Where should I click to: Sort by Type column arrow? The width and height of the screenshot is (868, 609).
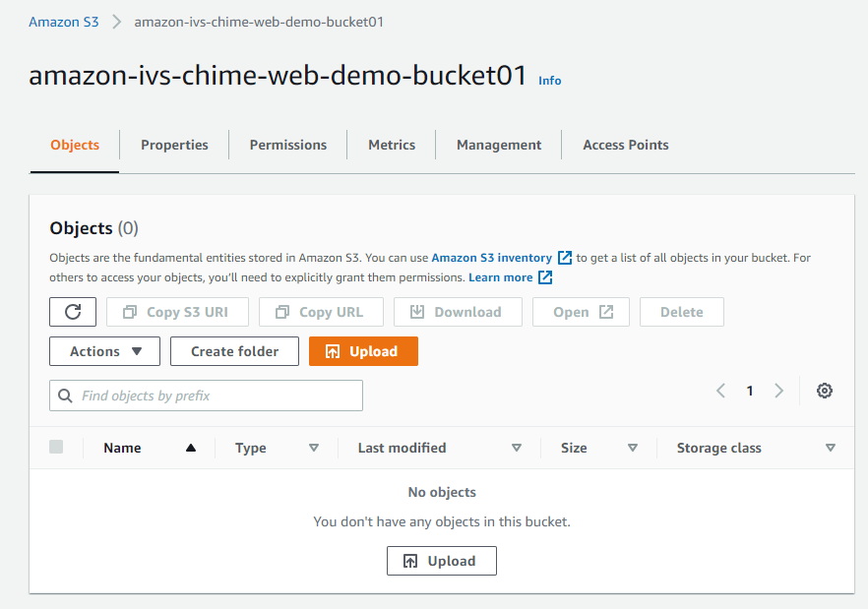314,448
